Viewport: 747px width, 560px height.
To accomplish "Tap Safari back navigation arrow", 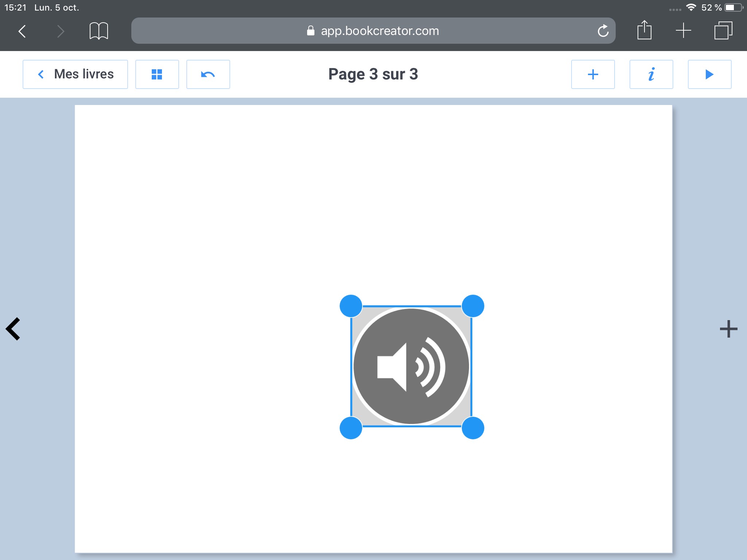I will 22,31.
